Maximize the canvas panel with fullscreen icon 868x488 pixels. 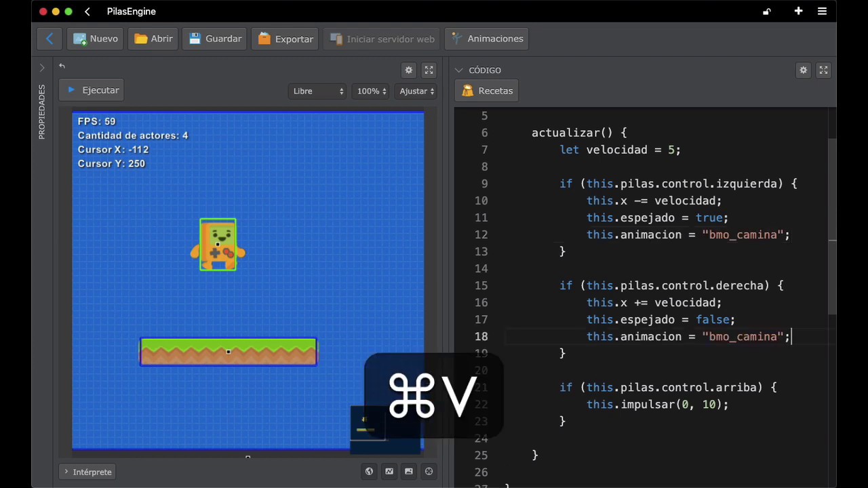tap(429, 70)
